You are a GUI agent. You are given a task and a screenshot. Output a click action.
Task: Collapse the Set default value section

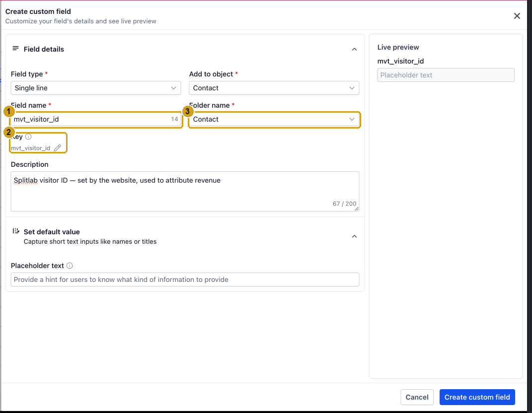(x=354, y=236)
